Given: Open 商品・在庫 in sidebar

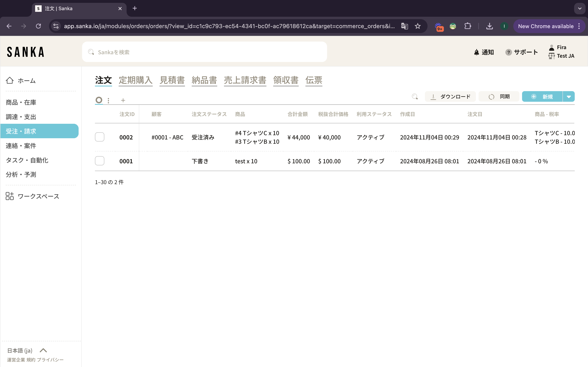Looking at the screenshot, I should [21, 102].
